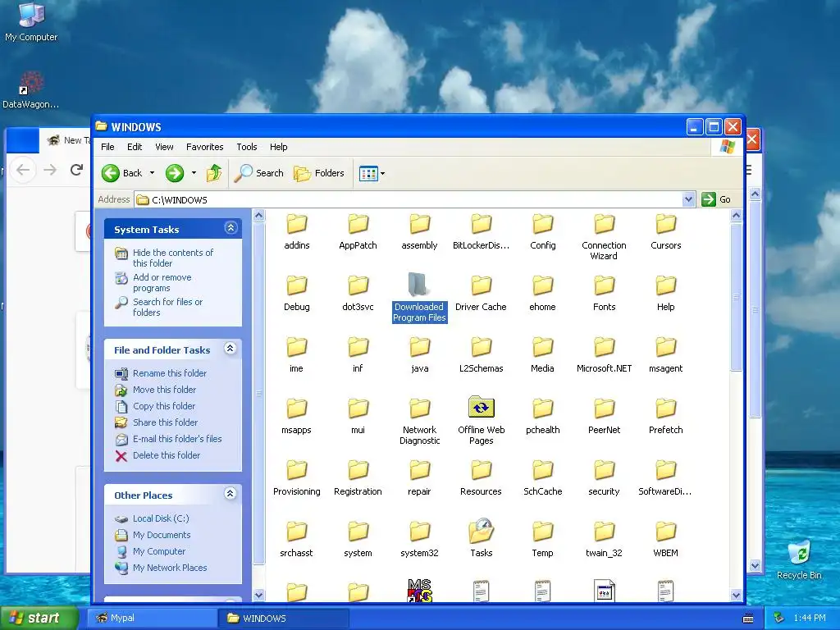The height and width of the screenshot is (630, 840).
Task: Select the Tasks scheduled folder icon
Action: coord(481,537)
